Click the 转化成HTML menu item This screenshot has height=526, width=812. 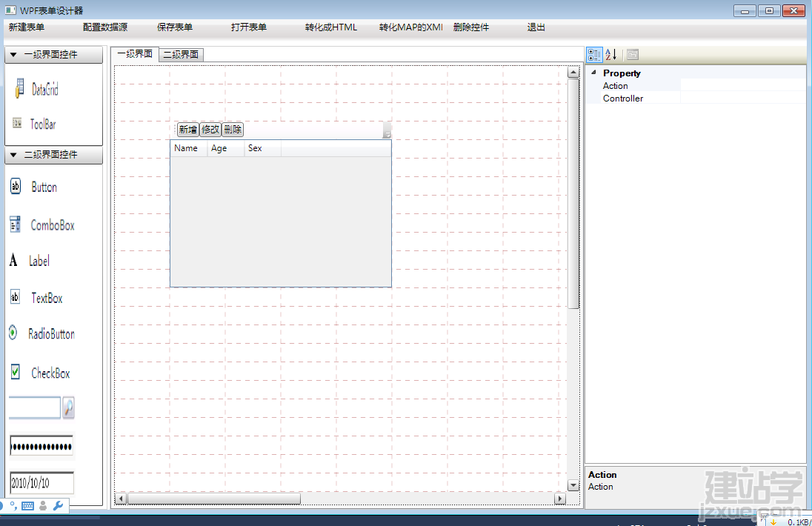point(331,27)
